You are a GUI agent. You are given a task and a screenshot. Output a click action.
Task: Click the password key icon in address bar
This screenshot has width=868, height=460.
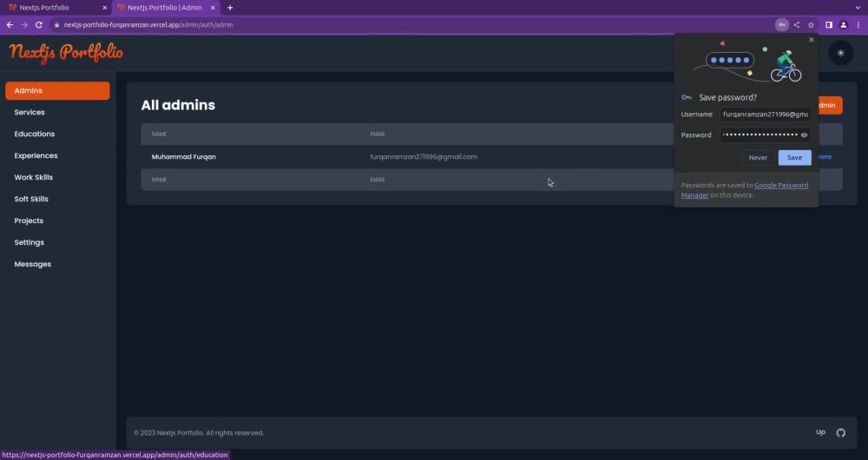tap(782, 25)
